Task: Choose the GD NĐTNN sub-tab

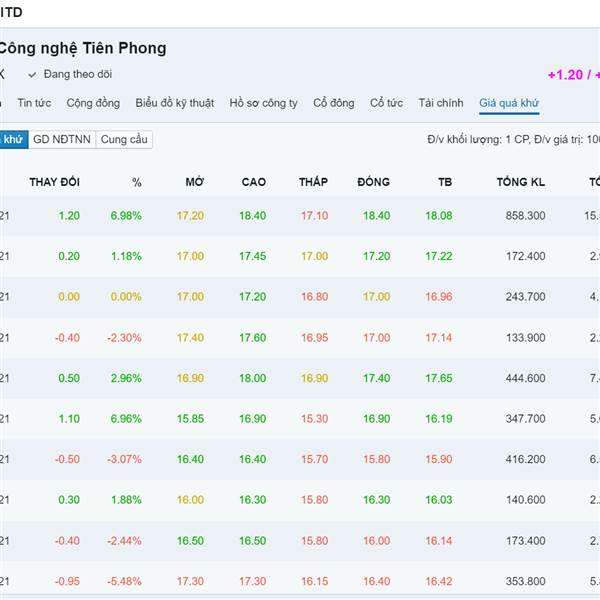Action: (x=62, y=139)
